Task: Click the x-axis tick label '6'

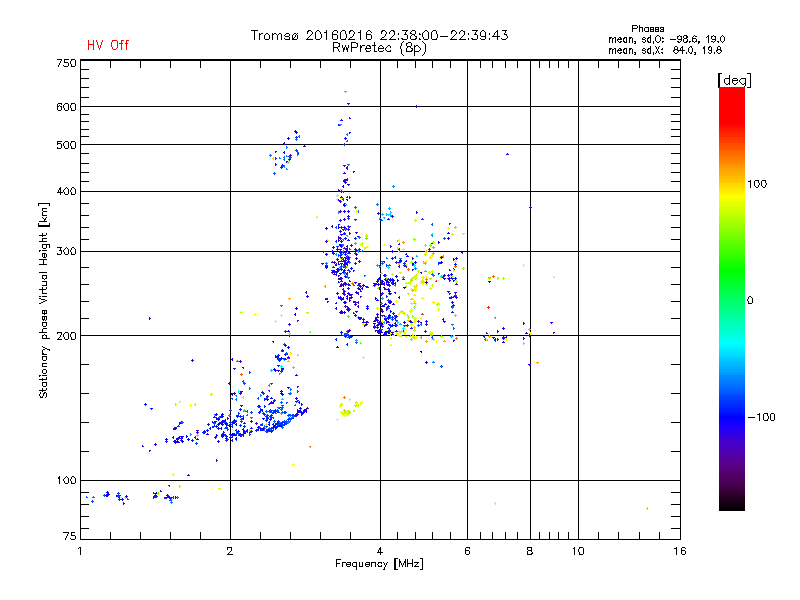Action: 467,551
